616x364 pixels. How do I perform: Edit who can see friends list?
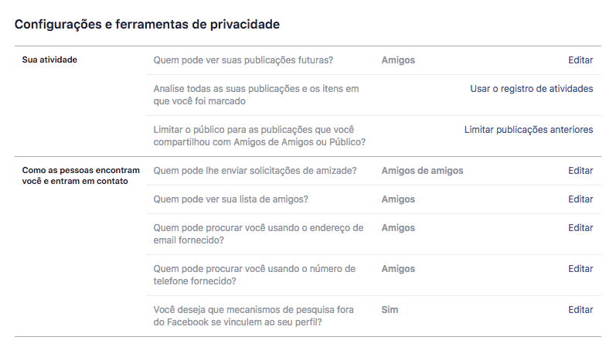pos(580,199)
